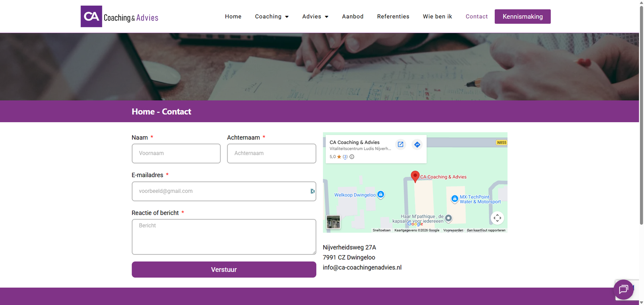644x305 pixels.
Task: Click the red CA Coaching & Advies map pin
Action: [x=415, y=176]
